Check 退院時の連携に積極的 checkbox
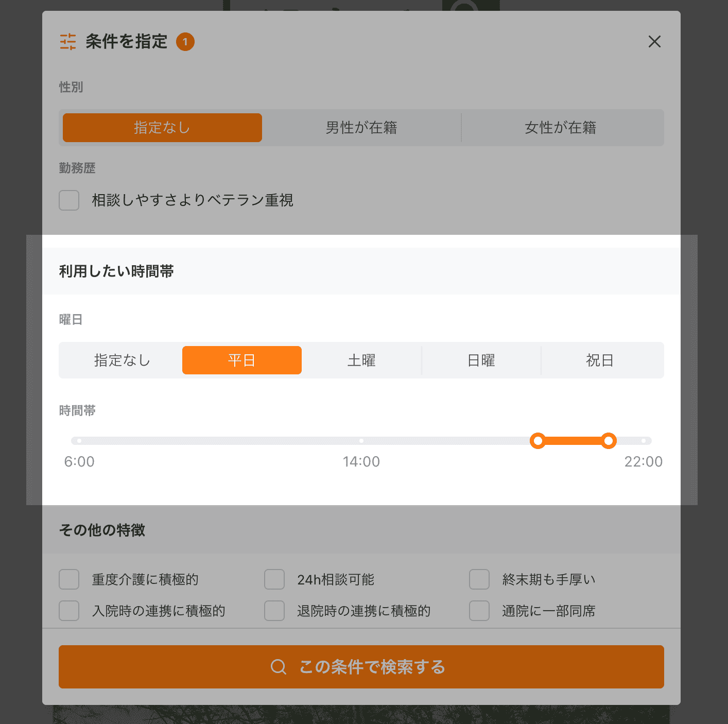The image size is (728, 724). [274, 611]
